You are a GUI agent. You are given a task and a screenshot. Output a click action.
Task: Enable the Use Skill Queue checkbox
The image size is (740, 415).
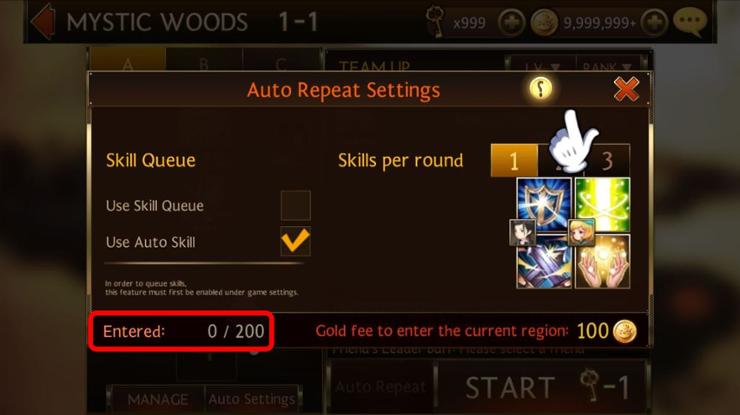click(295, 205)
